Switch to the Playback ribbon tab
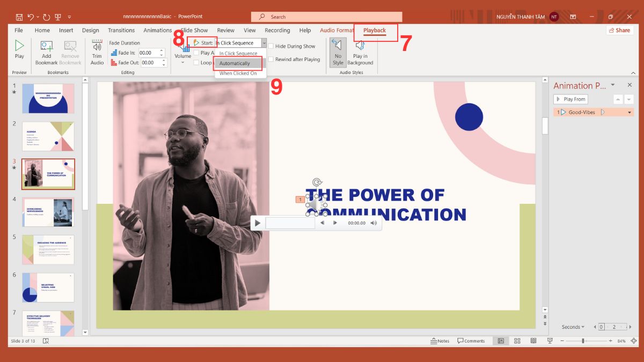 point(375,30)
